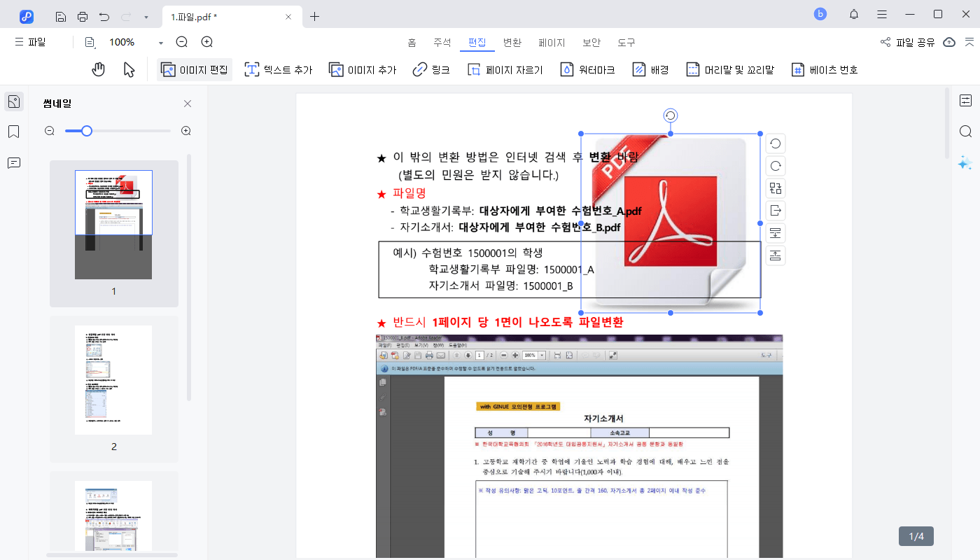Click the zoom in plus icon in toolbar
This screenshot has width=980, height=560.
pyautogui.click(x=207, y=42)
